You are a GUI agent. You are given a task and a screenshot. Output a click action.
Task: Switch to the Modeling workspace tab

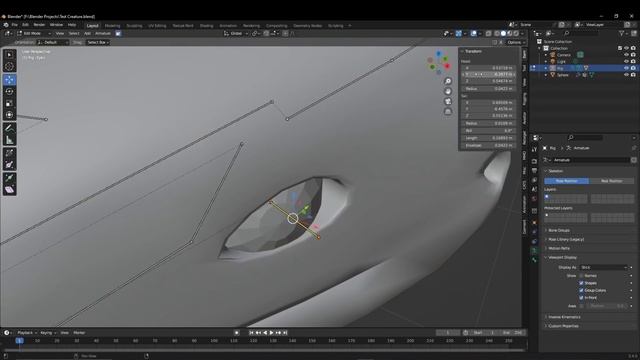coord(112,26)
